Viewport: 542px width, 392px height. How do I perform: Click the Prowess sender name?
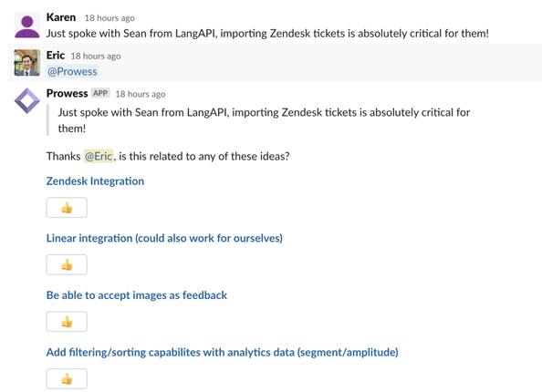point(67,93)
